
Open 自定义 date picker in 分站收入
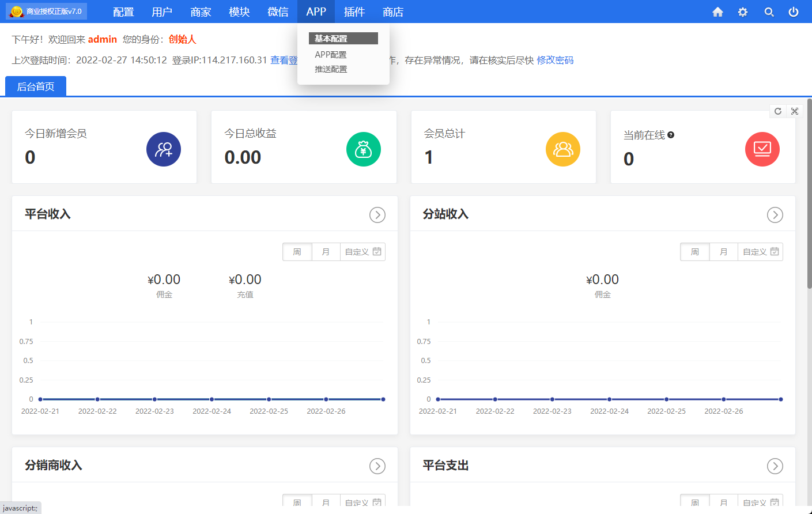[x=760, y=252]
